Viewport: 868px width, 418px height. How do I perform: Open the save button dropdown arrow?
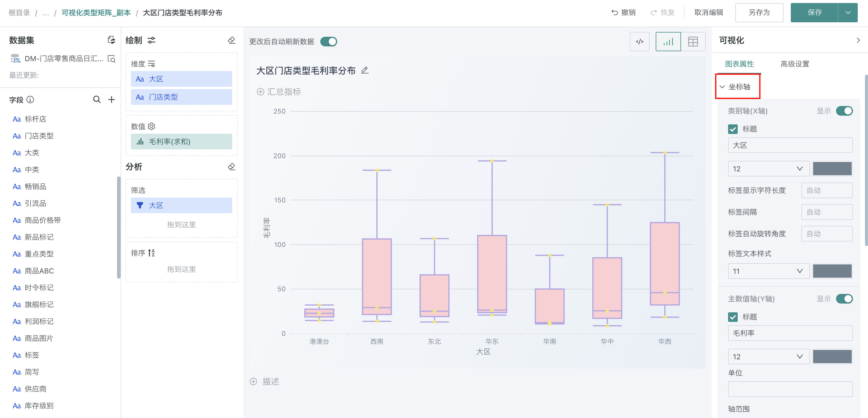(x=848, y=12)
